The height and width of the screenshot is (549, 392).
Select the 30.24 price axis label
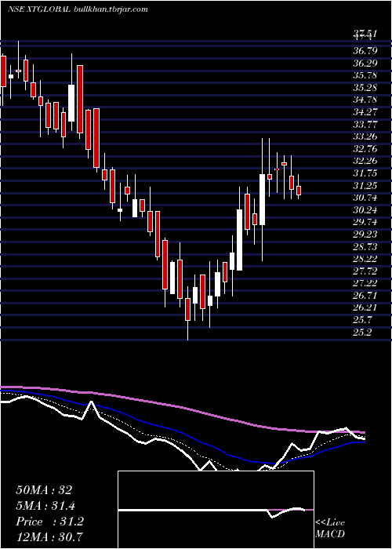pyautogui.click(x=365, y=210)
